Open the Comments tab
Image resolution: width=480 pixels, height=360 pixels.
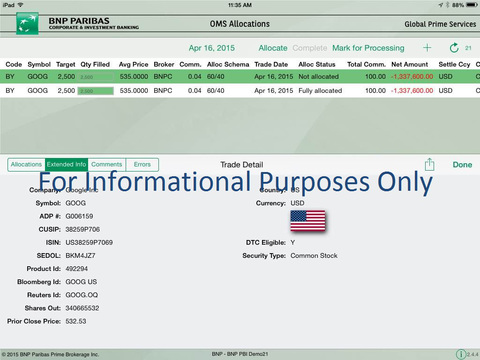click(107, 164)
